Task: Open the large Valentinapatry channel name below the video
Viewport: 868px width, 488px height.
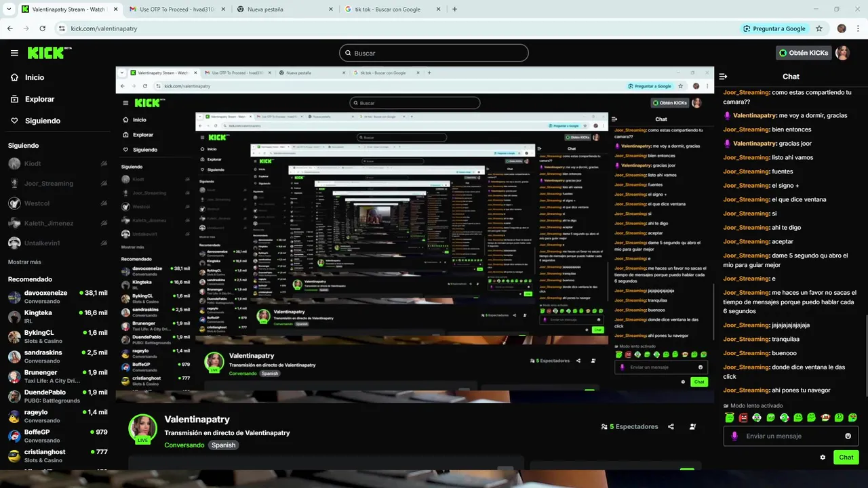Action: 197,420
